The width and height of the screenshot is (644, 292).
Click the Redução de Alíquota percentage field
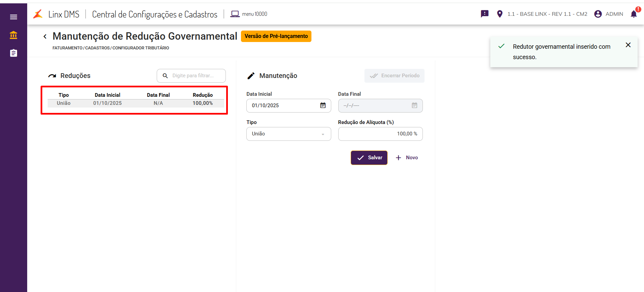click(x=380, y=134)
